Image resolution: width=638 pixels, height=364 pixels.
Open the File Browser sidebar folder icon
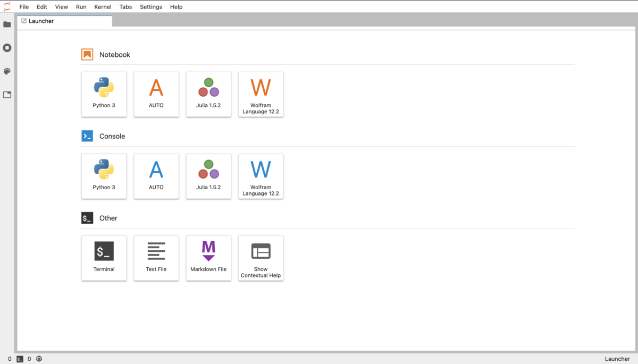click(x=7, y=24)
